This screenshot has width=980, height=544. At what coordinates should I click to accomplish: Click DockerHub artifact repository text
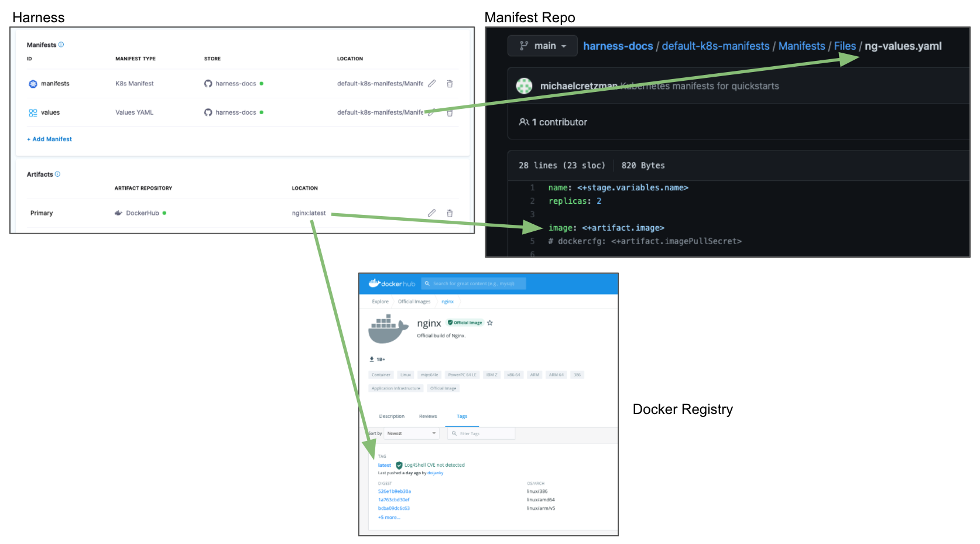[x=142, y=213]
